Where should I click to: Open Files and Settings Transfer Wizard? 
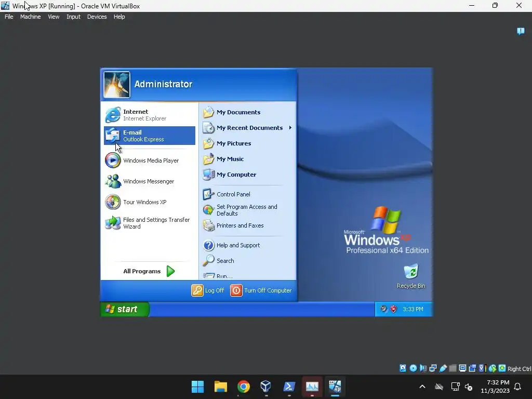click(x=149, y=223)
